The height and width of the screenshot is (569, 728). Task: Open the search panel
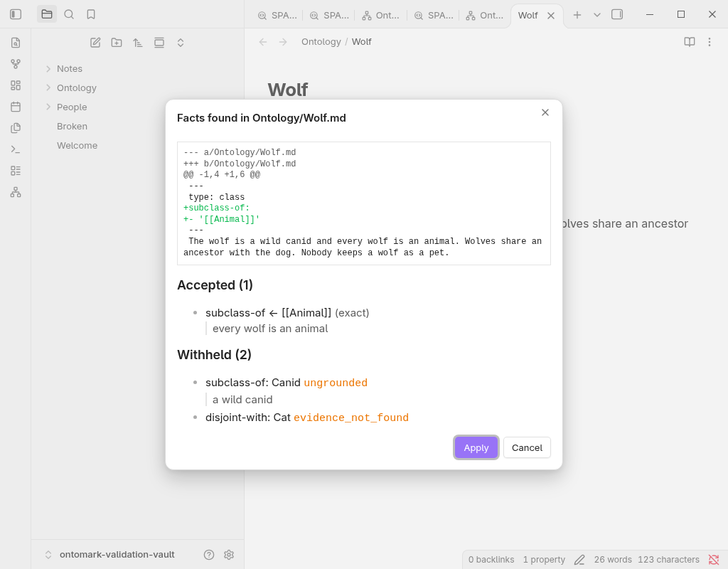(x=69, y=14)
